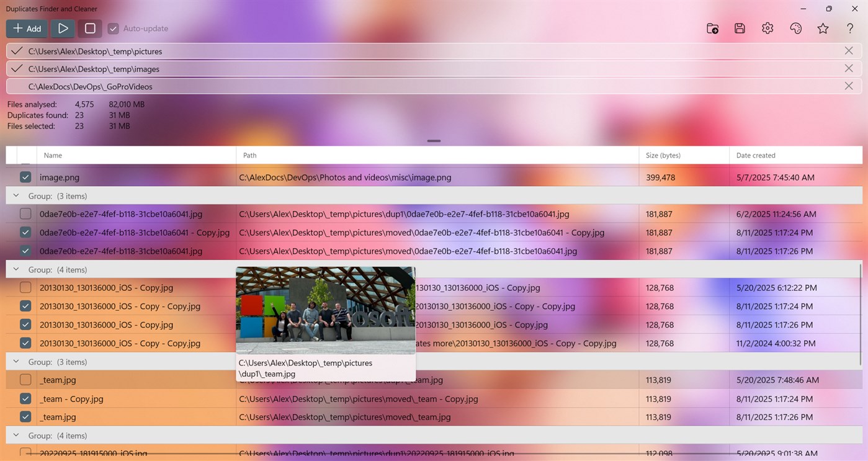Check the unselected _team.jpg duplicate
868x461 pixels.
tap(25, 380)
